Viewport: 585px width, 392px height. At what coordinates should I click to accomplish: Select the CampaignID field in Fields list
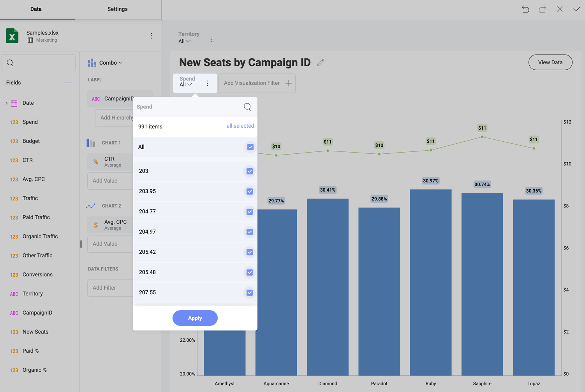37,313
